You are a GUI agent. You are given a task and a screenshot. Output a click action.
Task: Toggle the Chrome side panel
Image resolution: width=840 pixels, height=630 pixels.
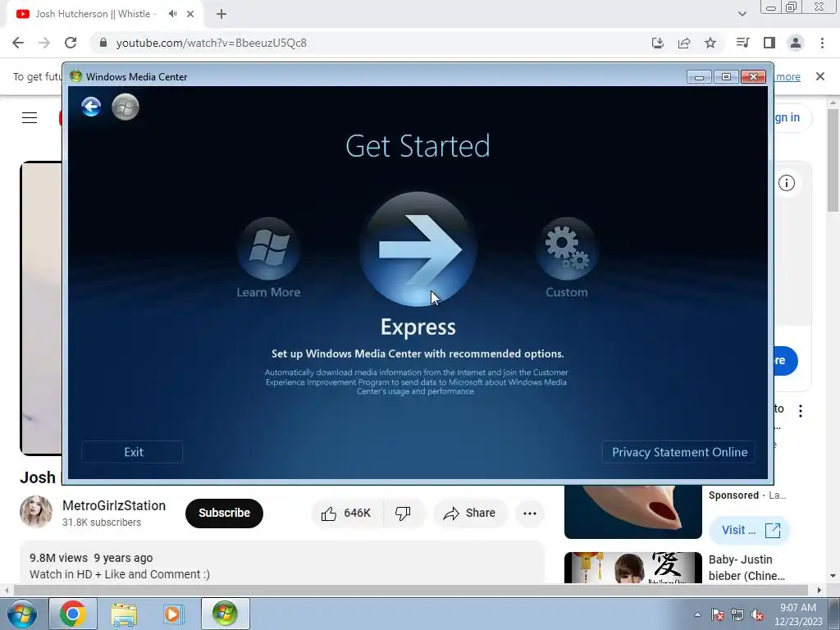(769, 43)
